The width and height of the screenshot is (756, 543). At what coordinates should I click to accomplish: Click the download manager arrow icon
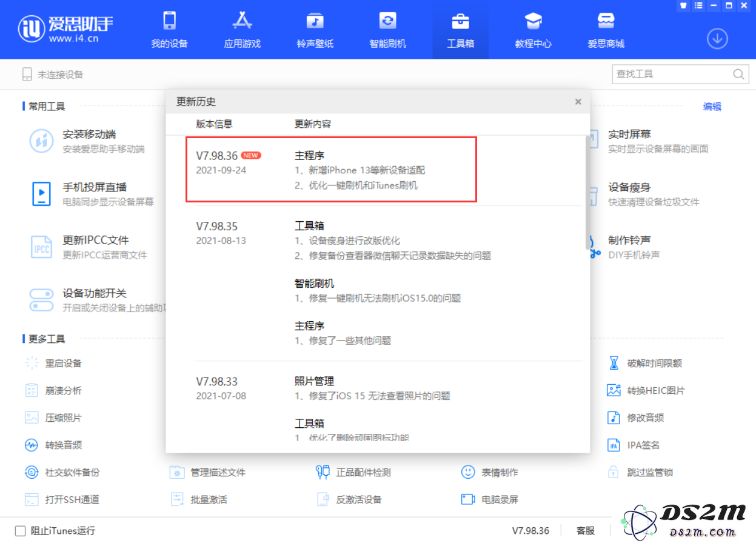point(717,39)
